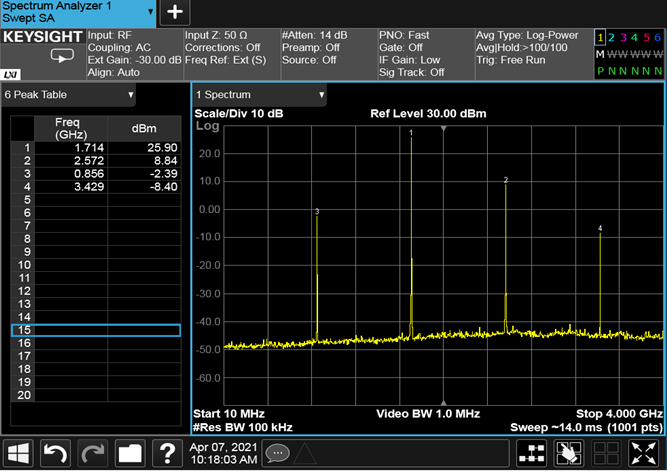Open help with the question mark icon

tap(167, 453)
